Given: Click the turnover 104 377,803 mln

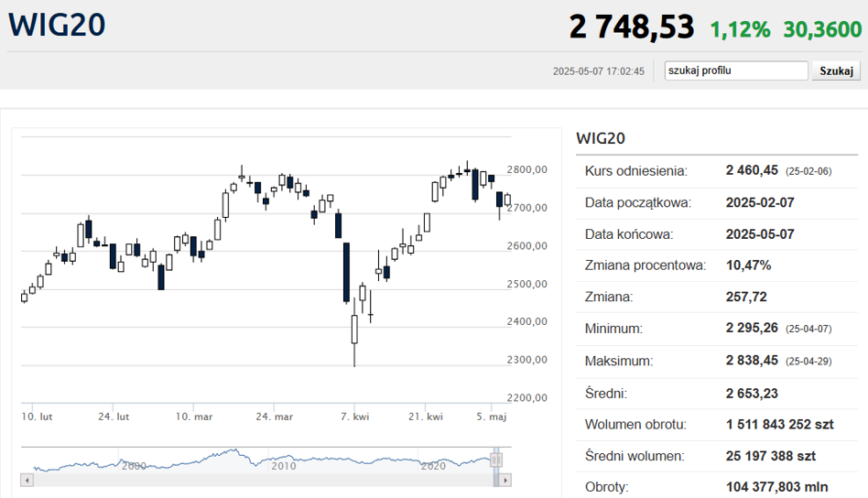Looking at the screenshot, I should (776, 487).
